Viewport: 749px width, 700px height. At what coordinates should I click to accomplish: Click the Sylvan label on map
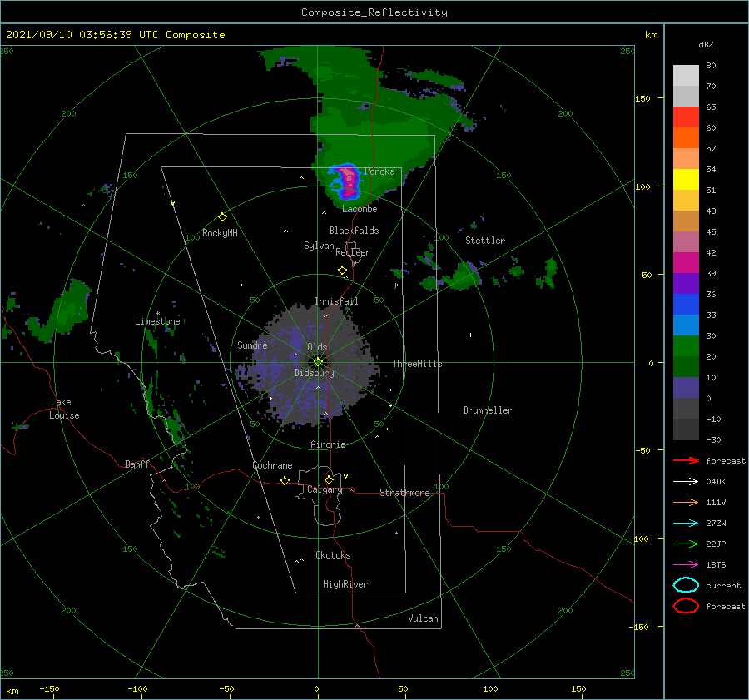pos(319,246)
